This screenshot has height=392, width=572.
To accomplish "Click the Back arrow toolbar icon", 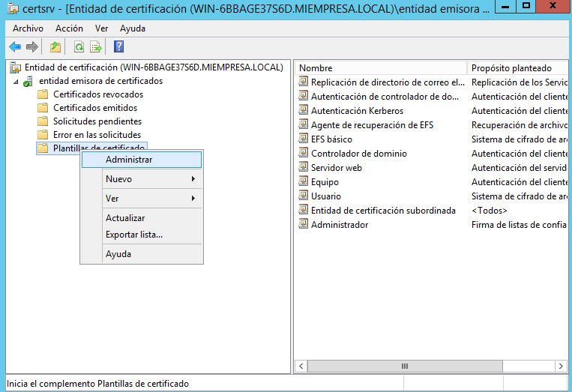I will (x=15, y=47).
